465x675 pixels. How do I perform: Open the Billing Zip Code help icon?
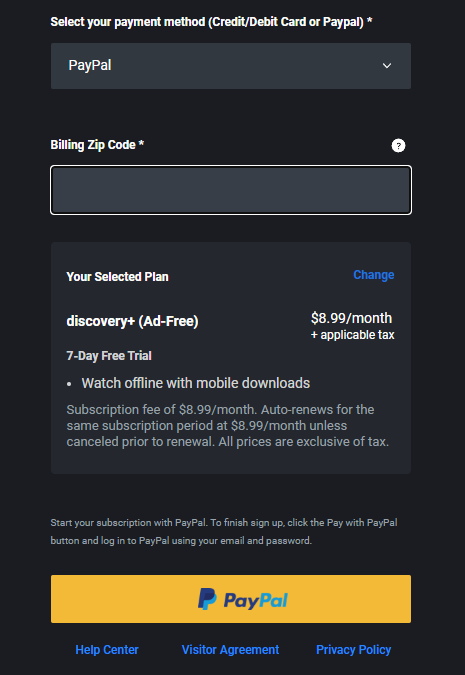[x=398, y=146]
